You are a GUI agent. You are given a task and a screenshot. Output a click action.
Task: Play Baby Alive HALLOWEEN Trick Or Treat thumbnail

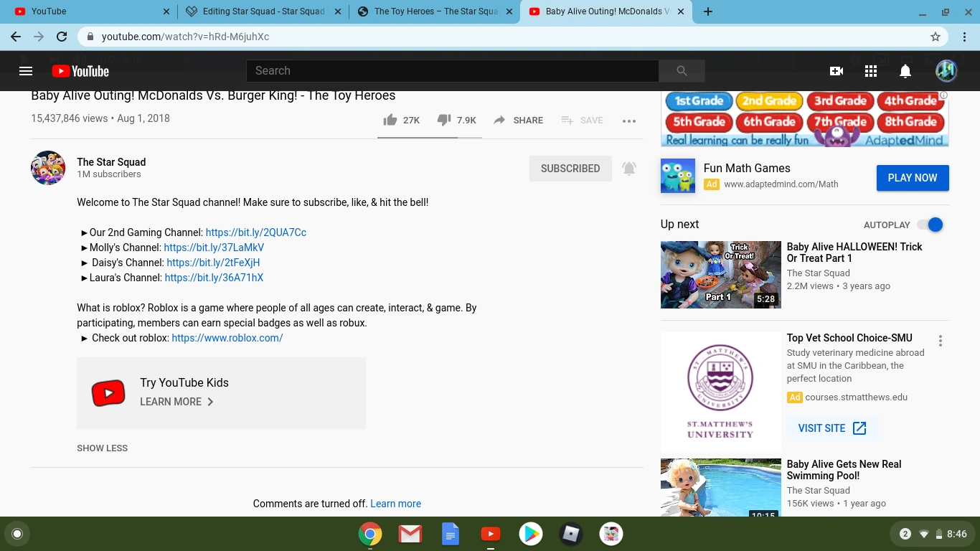tap(721, 275)
